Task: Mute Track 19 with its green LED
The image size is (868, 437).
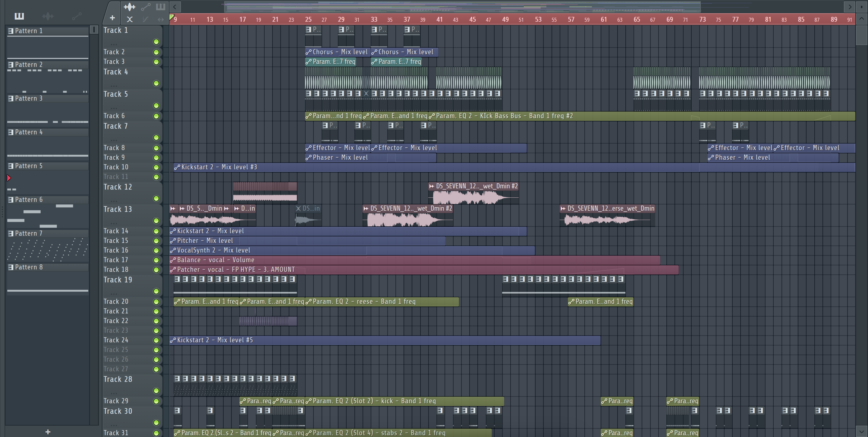Action: (x=156, y=291)
